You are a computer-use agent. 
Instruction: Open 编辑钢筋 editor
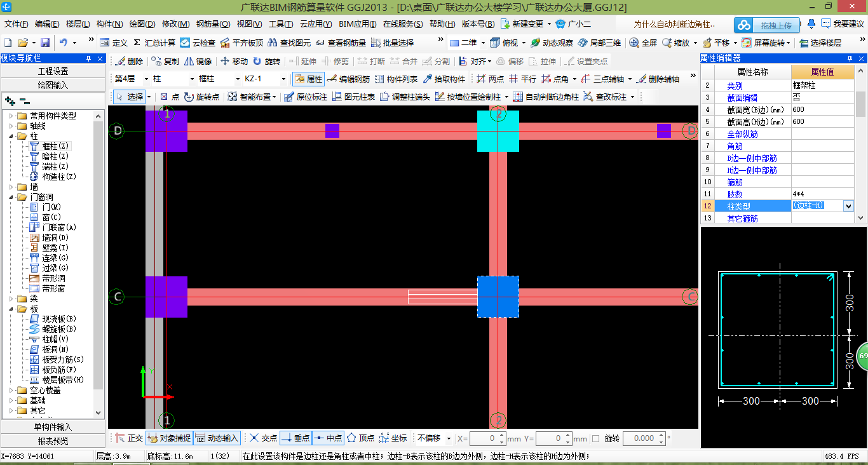tap(348, 79)
